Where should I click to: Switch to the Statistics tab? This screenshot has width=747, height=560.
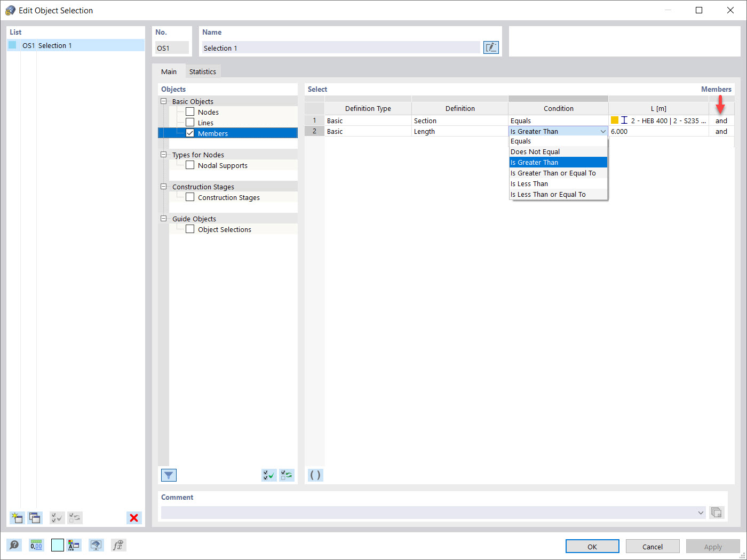click(203, 71)
